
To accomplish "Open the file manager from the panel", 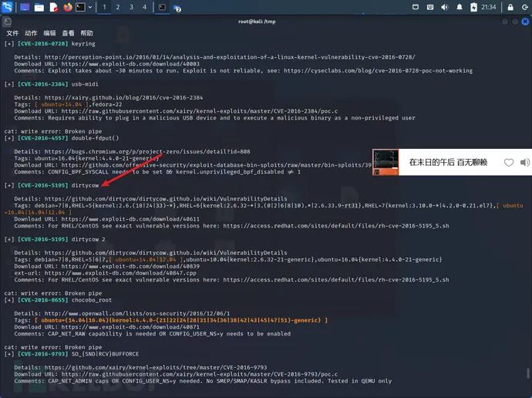I will pos(39,7).
